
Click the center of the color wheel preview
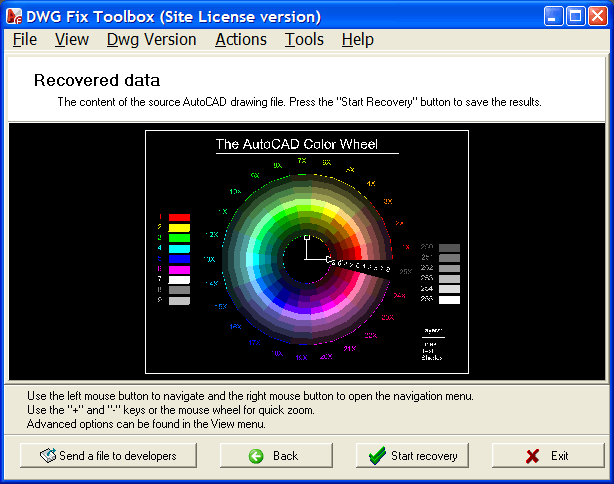click(x=307, y=259)
